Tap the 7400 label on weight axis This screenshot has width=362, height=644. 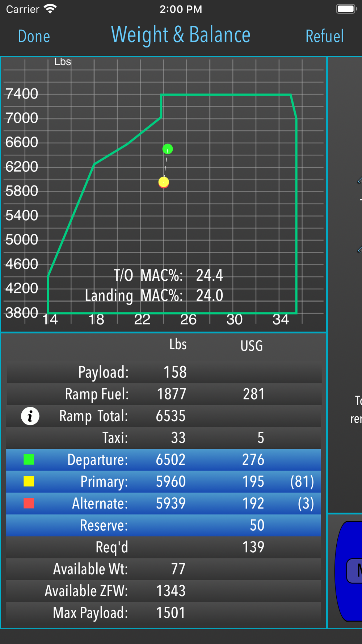(22, 94)
